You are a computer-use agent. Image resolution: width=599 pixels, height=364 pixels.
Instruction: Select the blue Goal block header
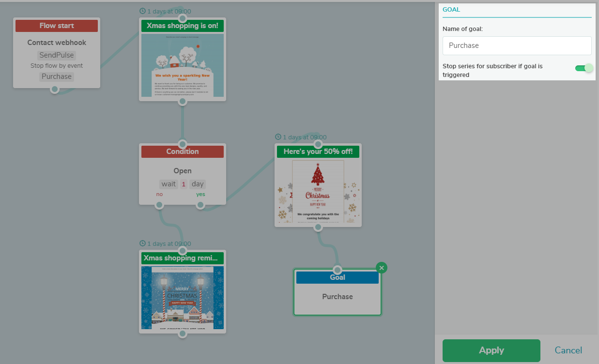click(338, 277)
